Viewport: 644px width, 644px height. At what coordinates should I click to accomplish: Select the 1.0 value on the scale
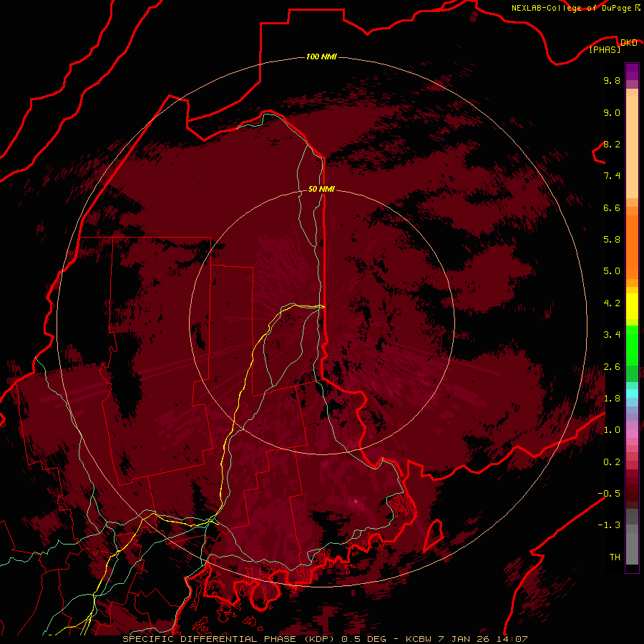[x=612, y=430]
